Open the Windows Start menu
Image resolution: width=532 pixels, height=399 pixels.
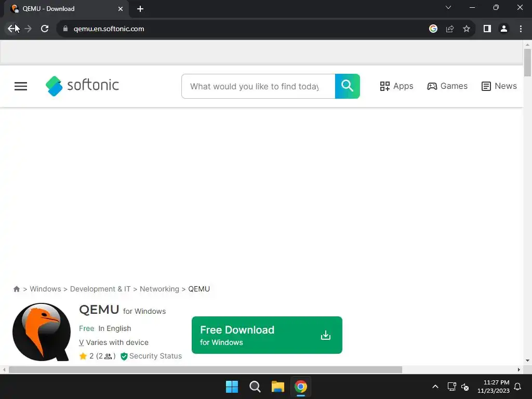(x=232, y=387)
